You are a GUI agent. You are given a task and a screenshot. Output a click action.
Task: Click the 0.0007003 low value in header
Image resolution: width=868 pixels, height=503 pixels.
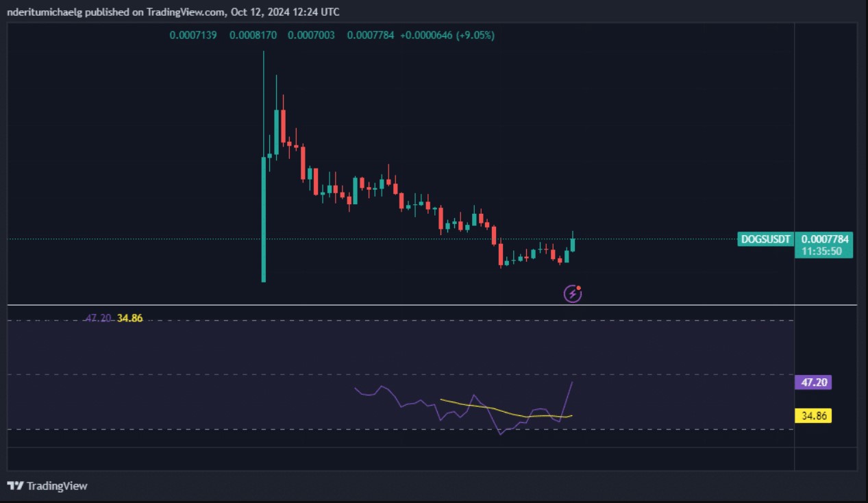click(311, 35)
